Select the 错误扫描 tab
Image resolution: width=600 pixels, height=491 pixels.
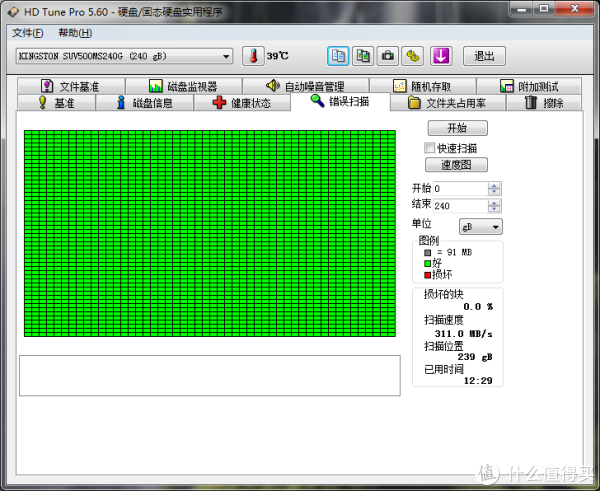(340, 102)
